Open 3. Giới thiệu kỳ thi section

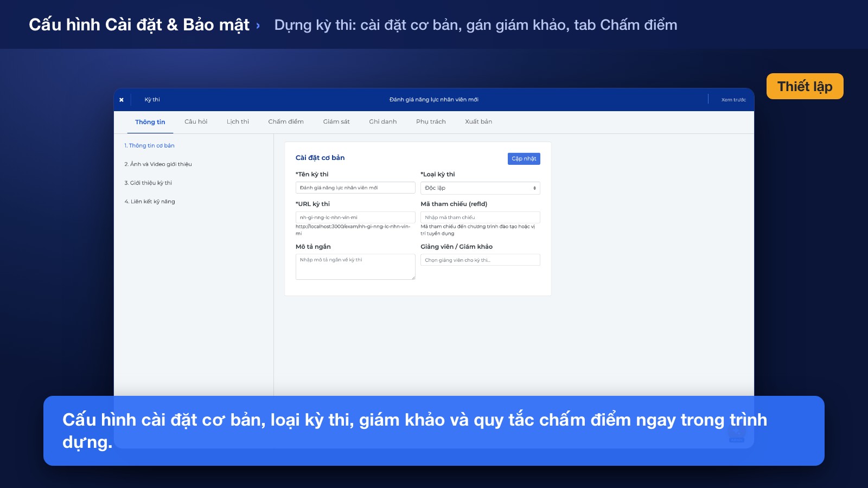pyautogui.click(x=148, y=183)
